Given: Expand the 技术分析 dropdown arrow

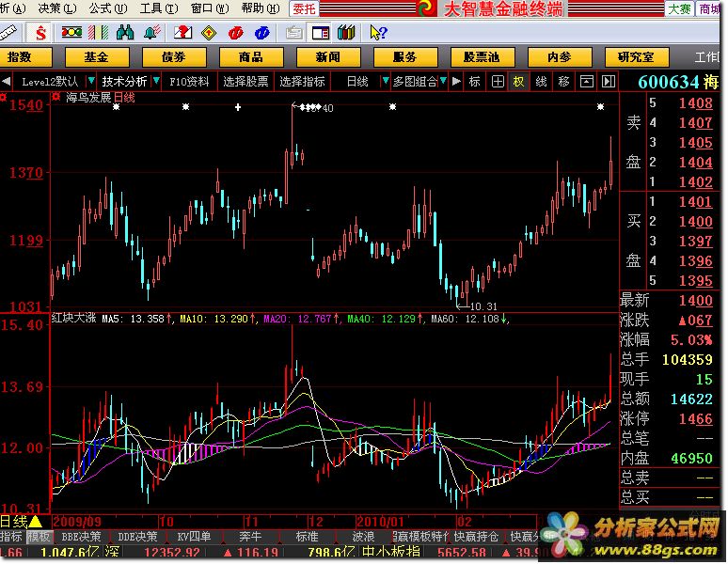Looking at the screenshot, I should pyautogui.click(x=156, y=81).
